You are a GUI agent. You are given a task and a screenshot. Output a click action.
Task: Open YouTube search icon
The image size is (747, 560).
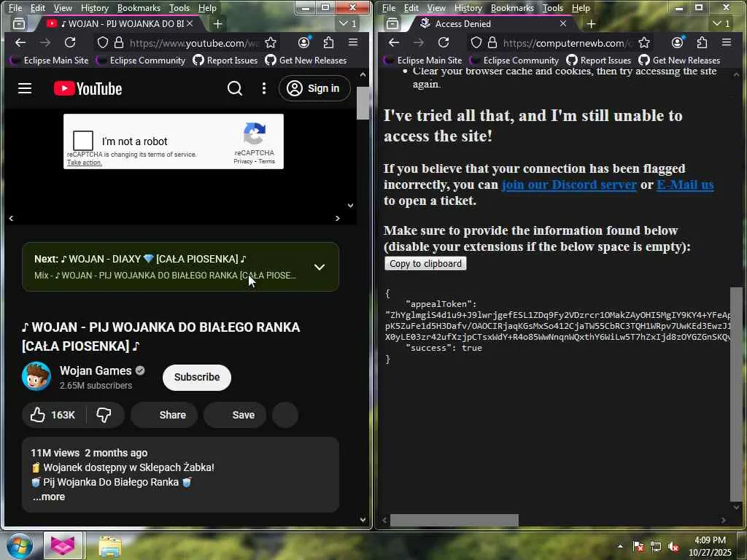coord(235,88)
